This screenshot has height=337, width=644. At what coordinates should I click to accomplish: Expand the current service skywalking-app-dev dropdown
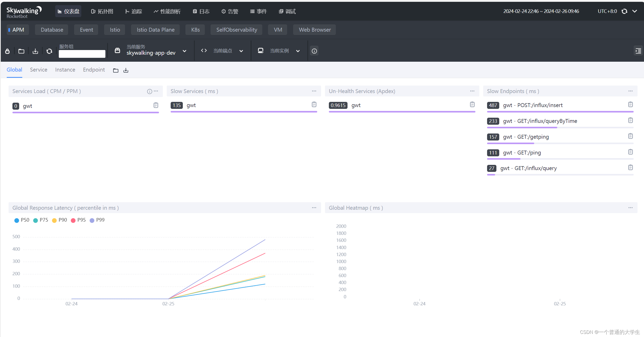point(184,51)
